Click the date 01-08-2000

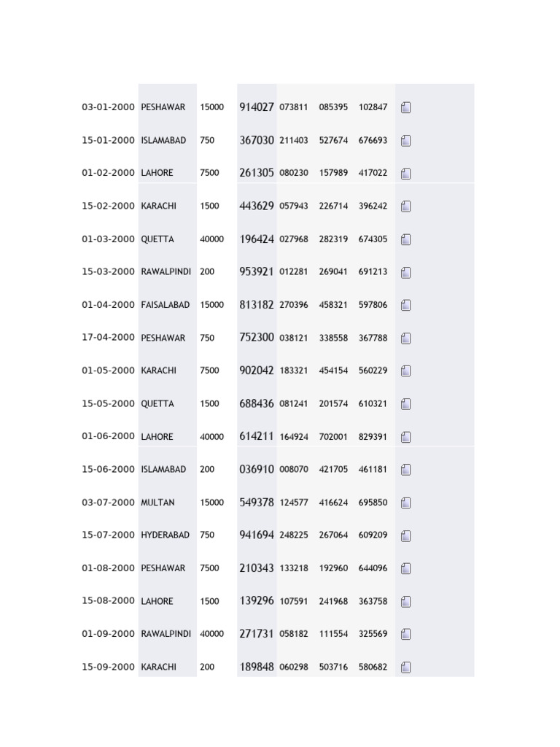point(108,568)
